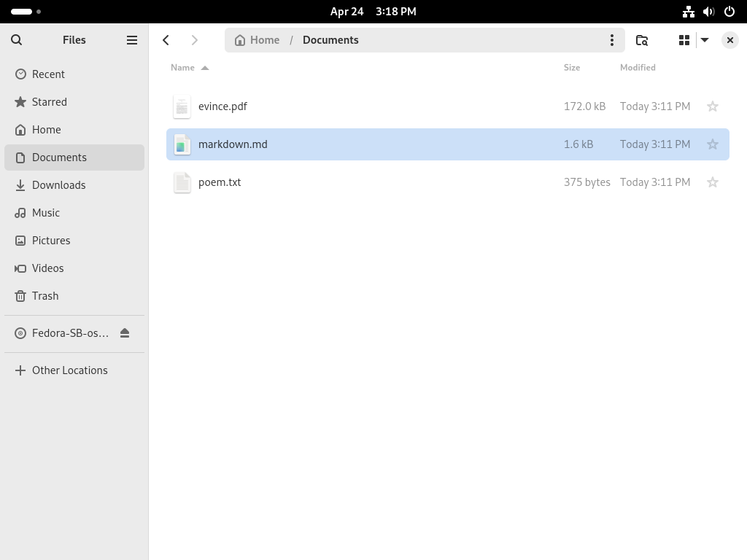Click the markdown.md file icon

[182, 144]
